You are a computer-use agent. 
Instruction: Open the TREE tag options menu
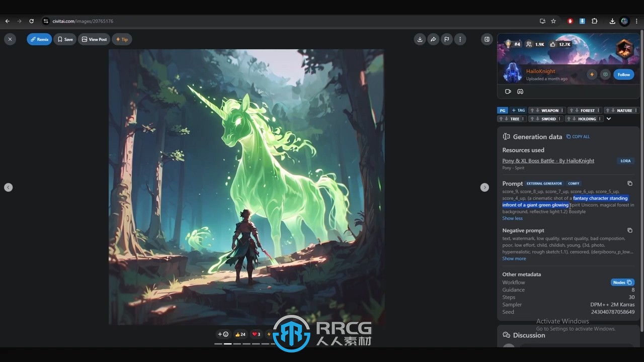(523, 119)
